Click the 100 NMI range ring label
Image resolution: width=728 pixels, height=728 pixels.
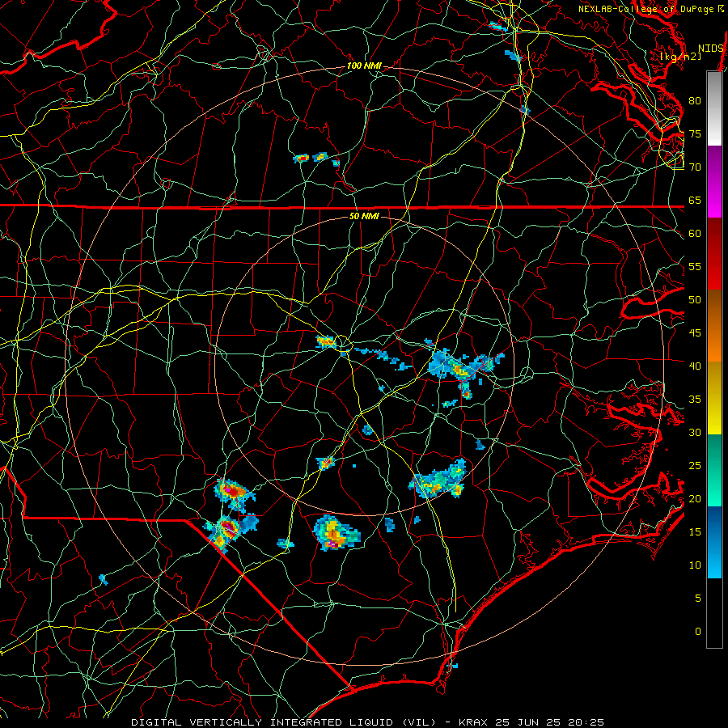[364, 66]
